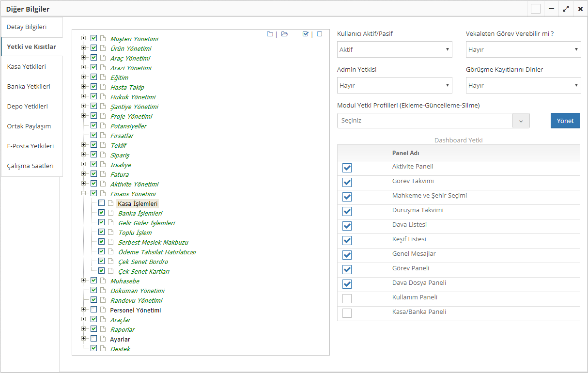
Task: Click the page icon beside Kasa İşlemleri
Action: pos(110,203)
